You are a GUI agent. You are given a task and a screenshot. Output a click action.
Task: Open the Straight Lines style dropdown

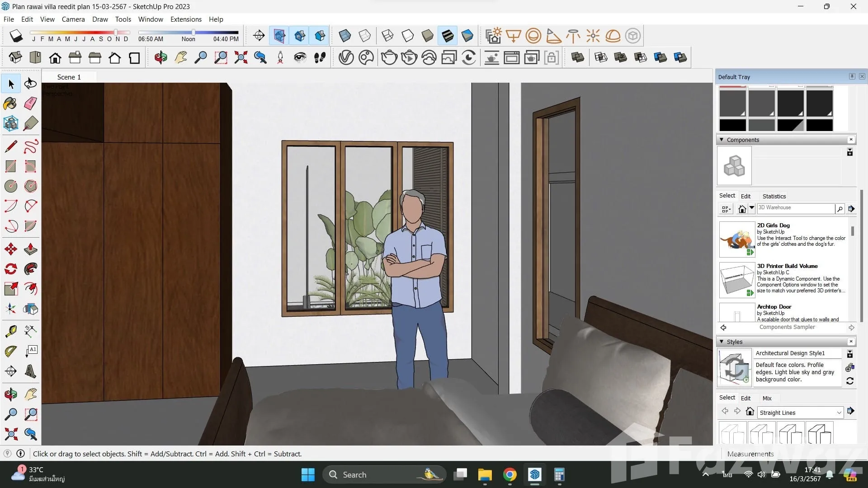point(839,413)
